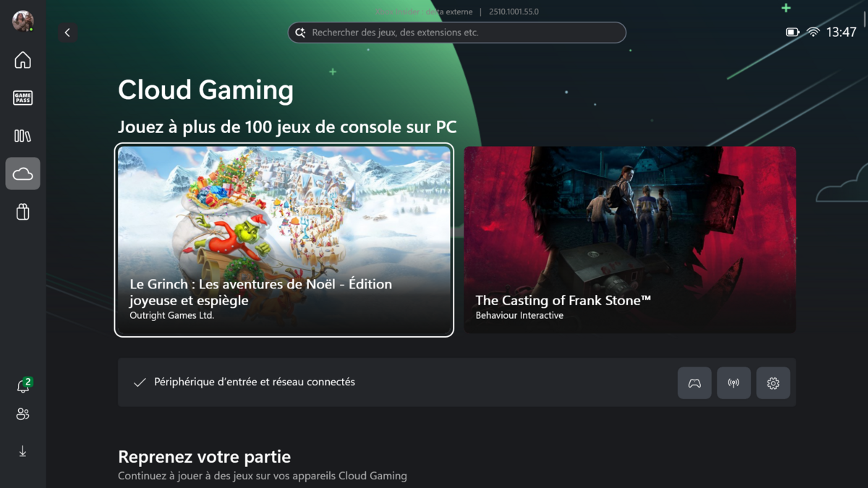Open My Library sidebar icon
This screenshot has width=868, height=488.
pyautogui.click(x=22, y=136)
